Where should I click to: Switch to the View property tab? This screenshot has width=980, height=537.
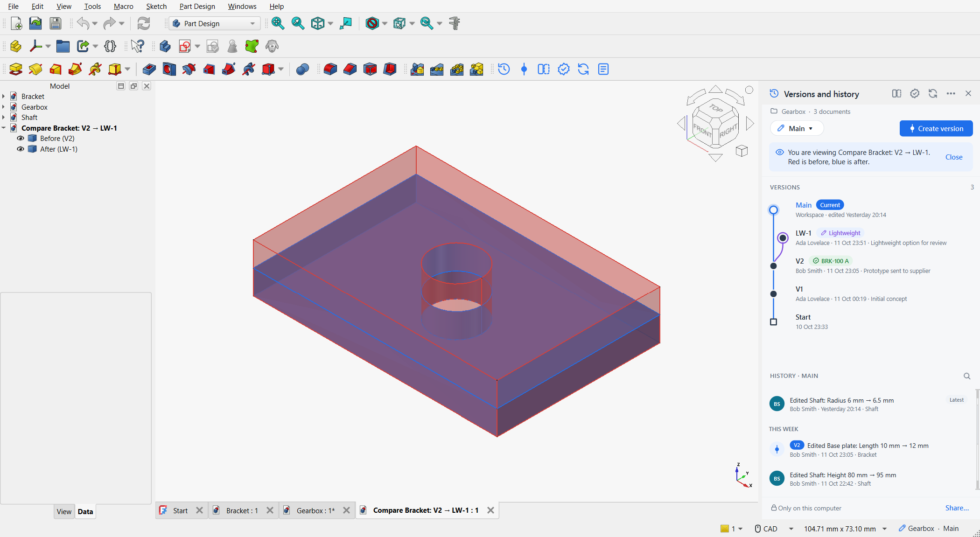[64, 511]
